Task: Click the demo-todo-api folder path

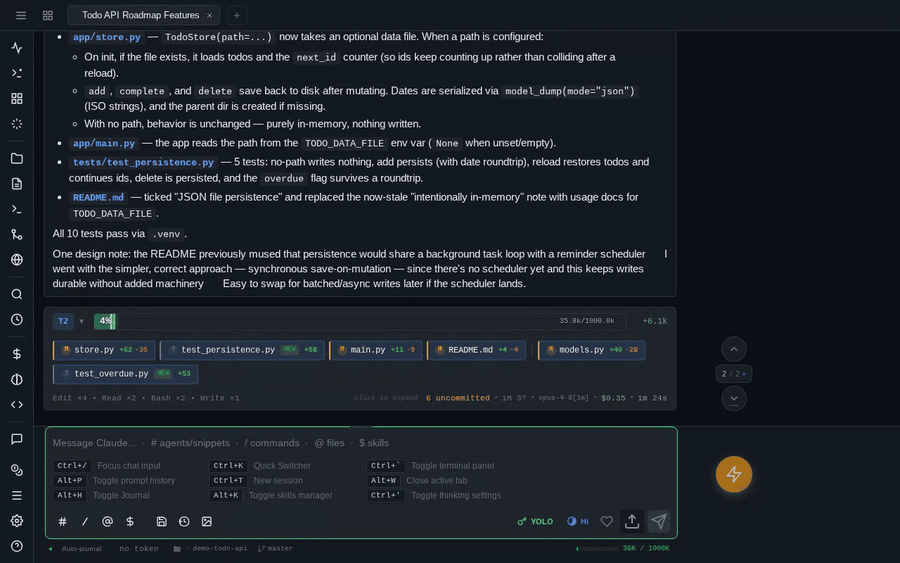Action: pos(211,549)
